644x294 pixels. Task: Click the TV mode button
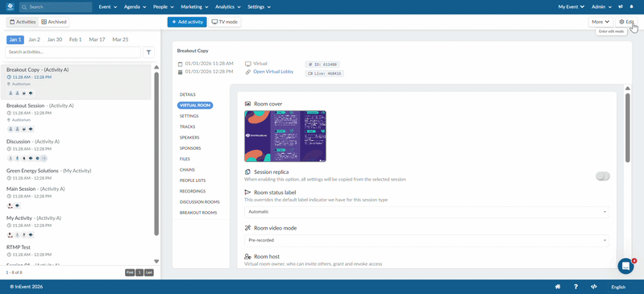pos(225,22)
